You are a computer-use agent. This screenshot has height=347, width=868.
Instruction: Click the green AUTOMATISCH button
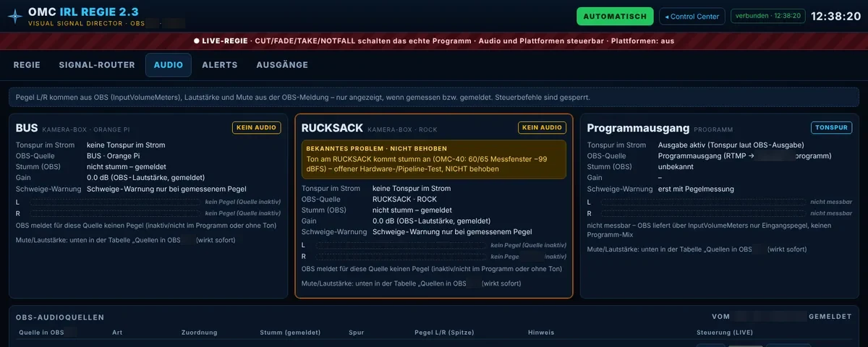(x=615, y=16)
